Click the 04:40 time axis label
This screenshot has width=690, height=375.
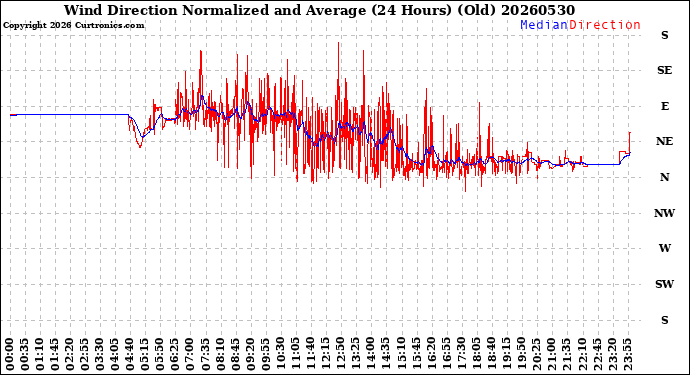[130, 354]
